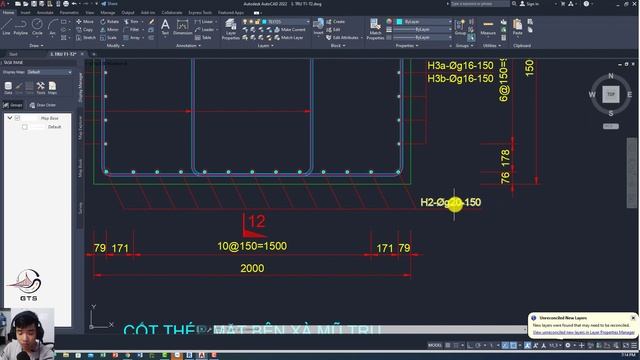Select the Line drawing tool

6,27
